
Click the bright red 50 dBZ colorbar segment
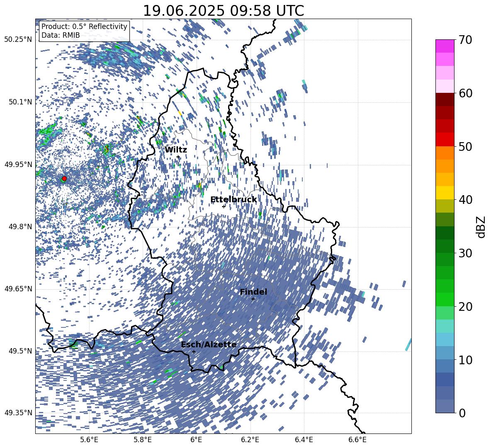click(445, 140)
